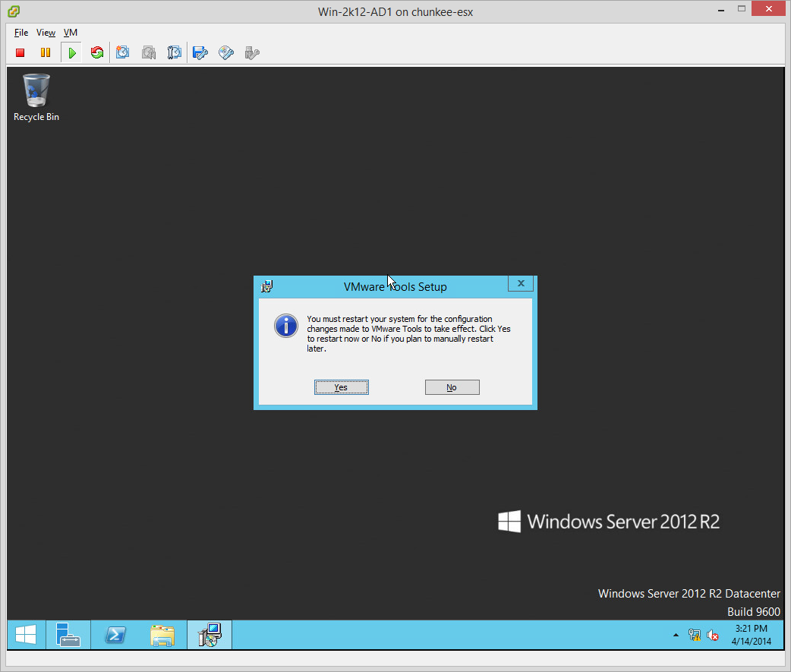The width and height of the screenshot is (791, 672).
Task: Revert to the current snapshot
Action: tap(149, 52)
